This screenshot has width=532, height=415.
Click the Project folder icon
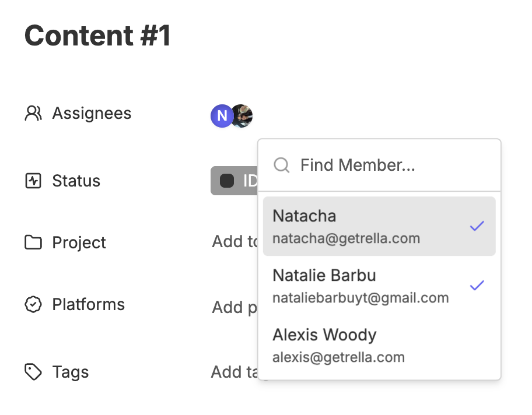[x=33, y=242]
